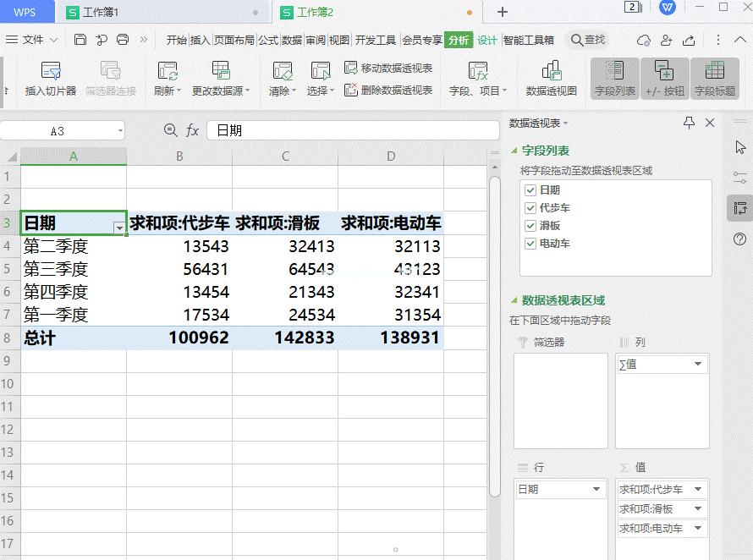The width and height of the screenshot is (753, 560).
Task: Open the 文件 menu
Action: [x=32, y=40]
